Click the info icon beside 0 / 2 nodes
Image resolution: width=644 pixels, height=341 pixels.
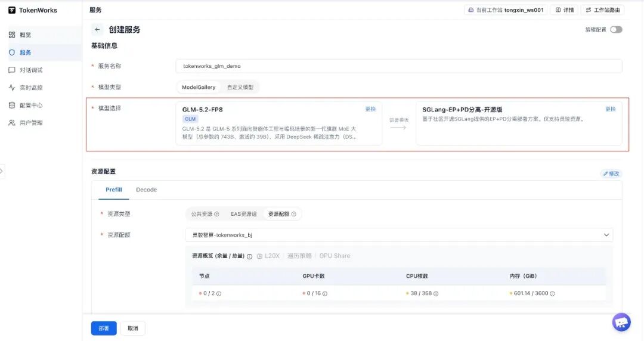pos(219,294)
